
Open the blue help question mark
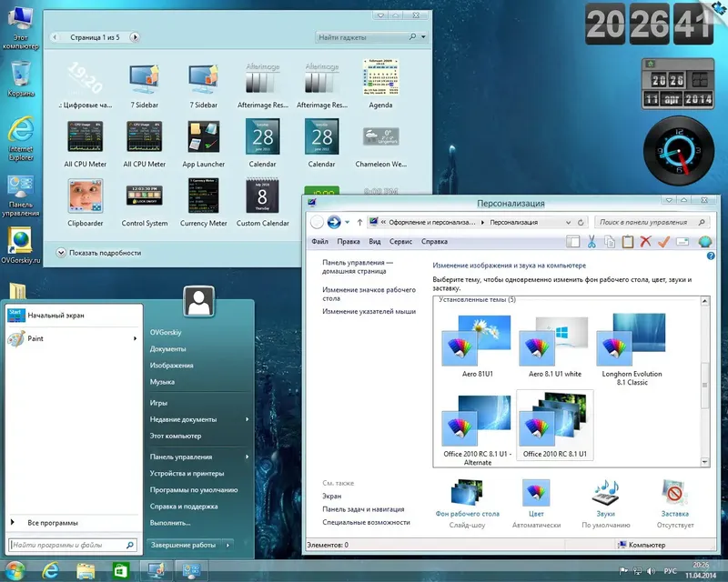711,256
